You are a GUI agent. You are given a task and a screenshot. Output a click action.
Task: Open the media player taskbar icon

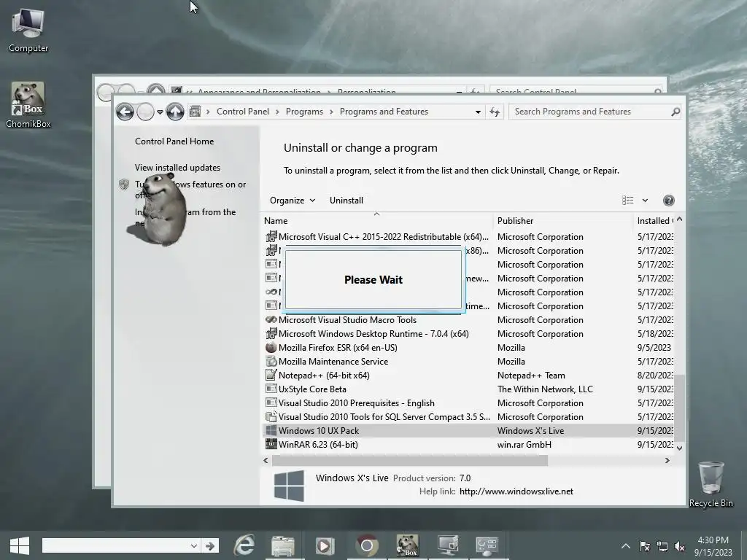click(x=325, y=545)
